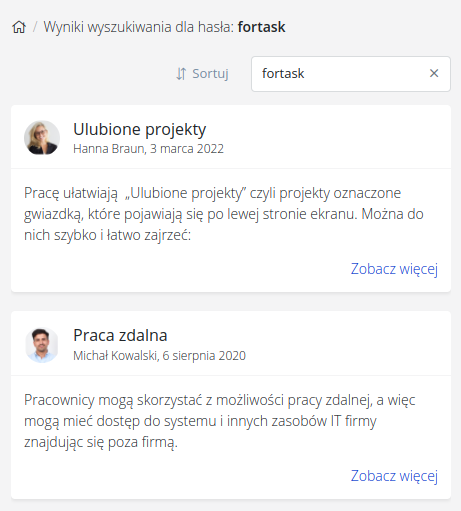Go to the home page via breadcrumb house icon
Screen dimensions: 461x511
(19, 27)
